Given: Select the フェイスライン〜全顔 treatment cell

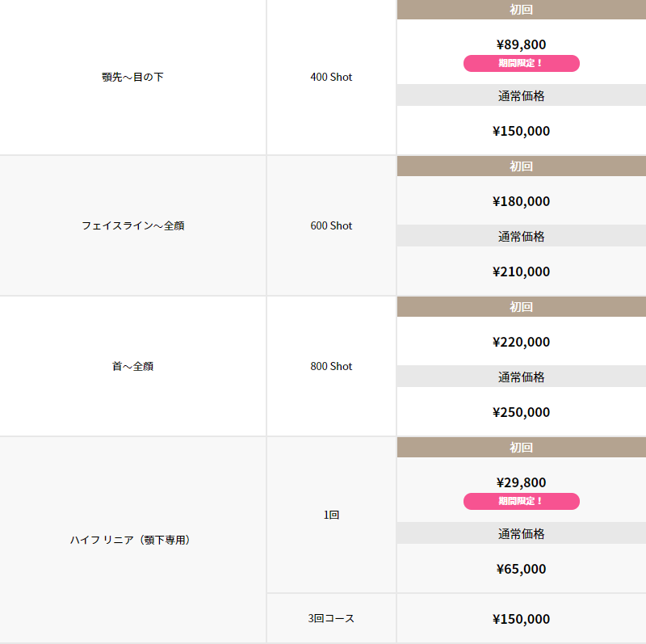Looking at the screenshot, I should tap(132, 225).
